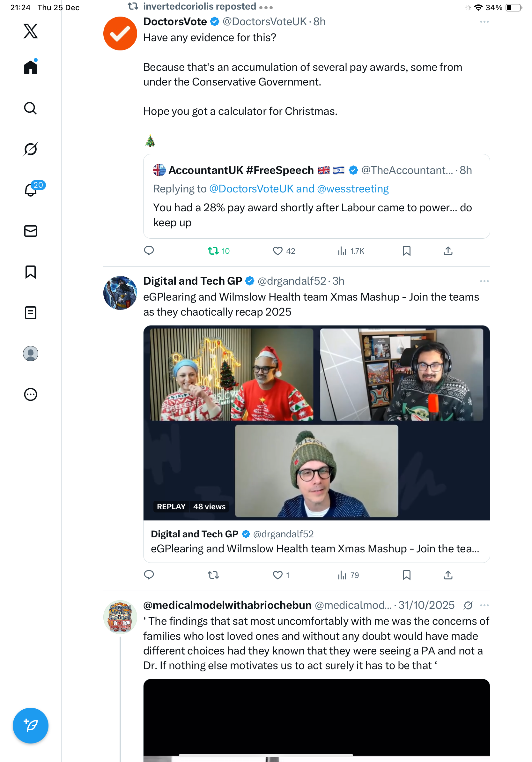
Task: Click video progress bar at bottom
Action: [x=265, y=755]
